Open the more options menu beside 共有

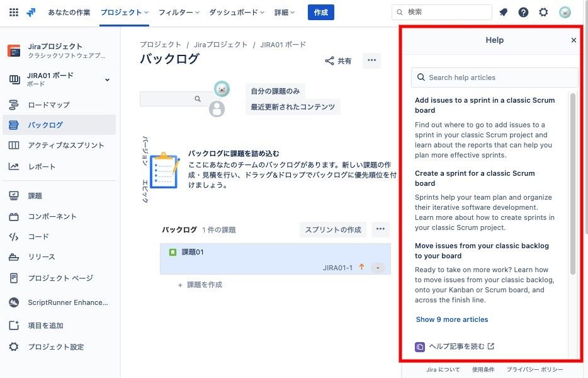coord(371,60)
